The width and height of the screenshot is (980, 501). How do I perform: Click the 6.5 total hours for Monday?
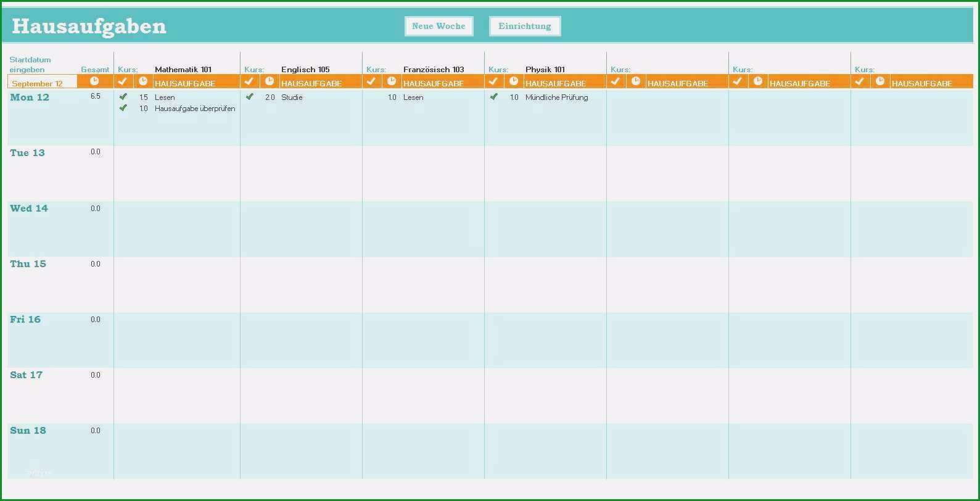[96, 96]
